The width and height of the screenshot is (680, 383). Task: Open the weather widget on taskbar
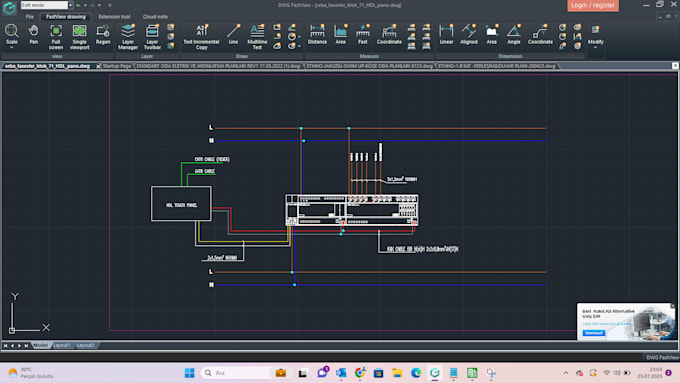pos(30,373)
